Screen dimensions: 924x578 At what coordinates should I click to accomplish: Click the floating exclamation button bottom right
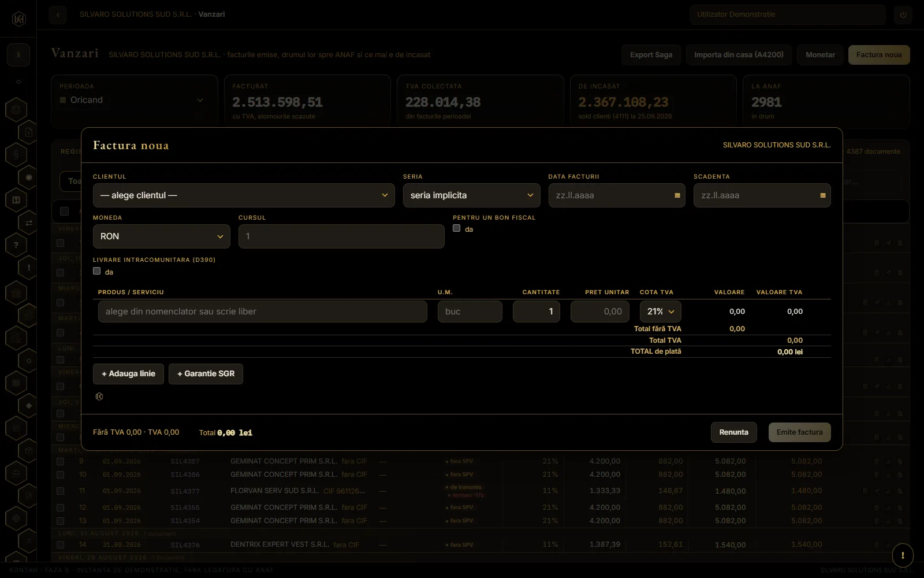[903, 556]
